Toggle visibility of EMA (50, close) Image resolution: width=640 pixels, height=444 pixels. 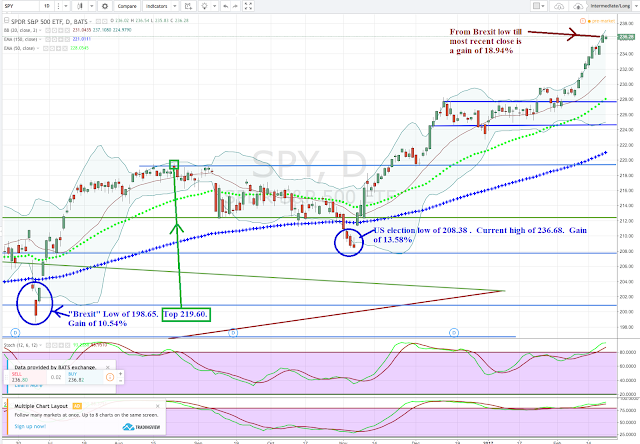[45, 48]
